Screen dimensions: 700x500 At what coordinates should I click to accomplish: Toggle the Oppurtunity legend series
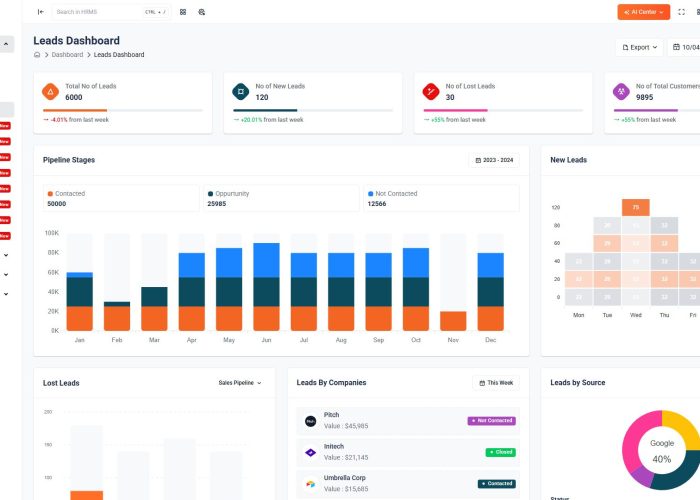[x=229, y=194]
